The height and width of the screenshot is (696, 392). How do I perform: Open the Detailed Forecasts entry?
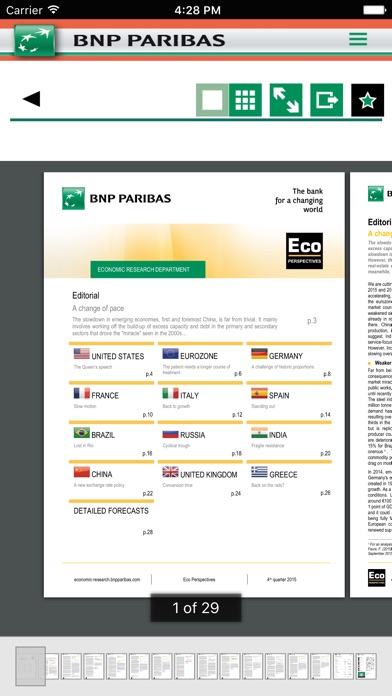[x=111, y=519]
